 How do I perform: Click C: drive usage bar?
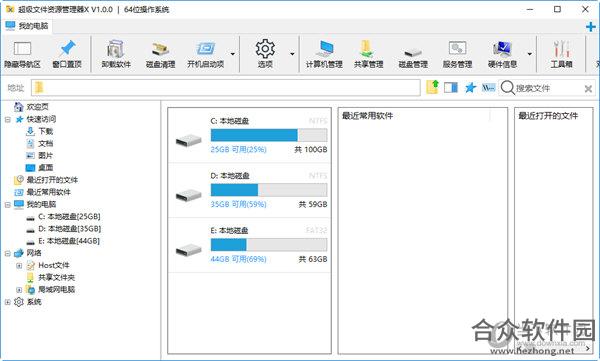point(269,135)
